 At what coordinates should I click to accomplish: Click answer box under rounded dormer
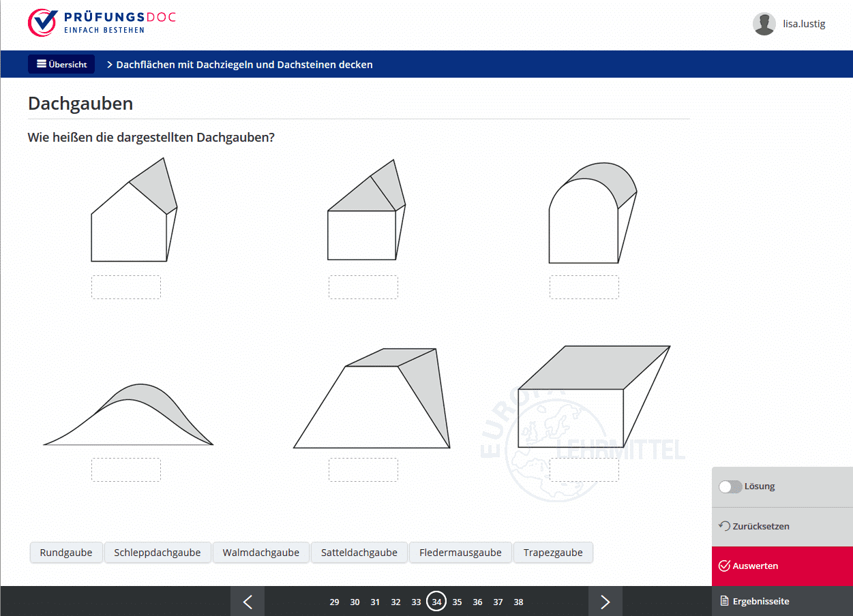[584, 287]
